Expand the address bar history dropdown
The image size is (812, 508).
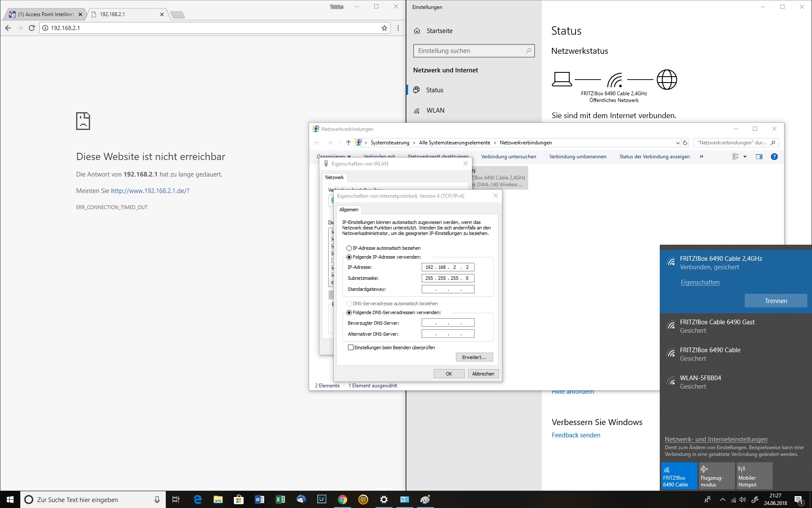(678, 143)
